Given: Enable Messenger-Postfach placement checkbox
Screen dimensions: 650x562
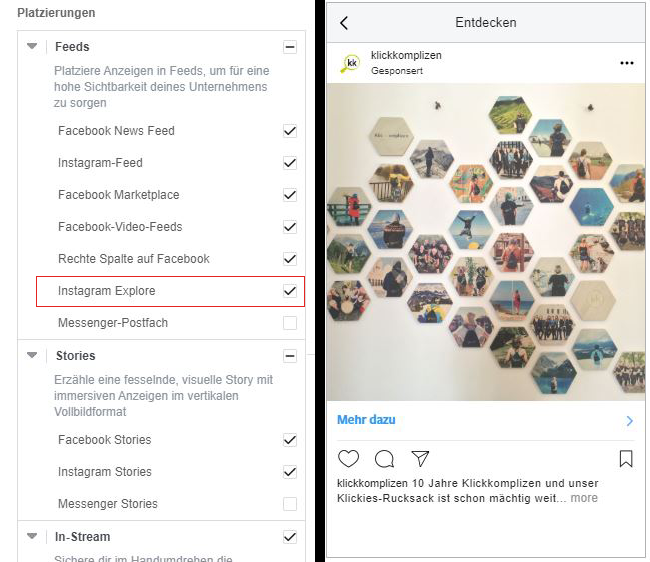Looking at the screenshot, I should coord(290,323).
